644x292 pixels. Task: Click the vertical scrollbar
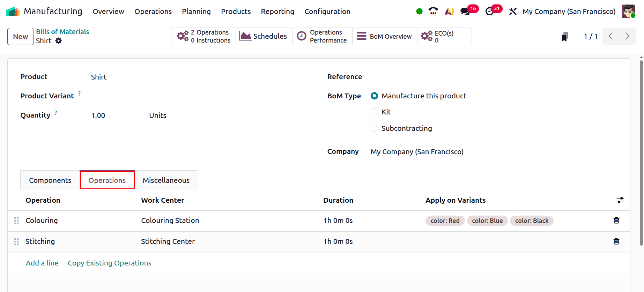point(641,153)
